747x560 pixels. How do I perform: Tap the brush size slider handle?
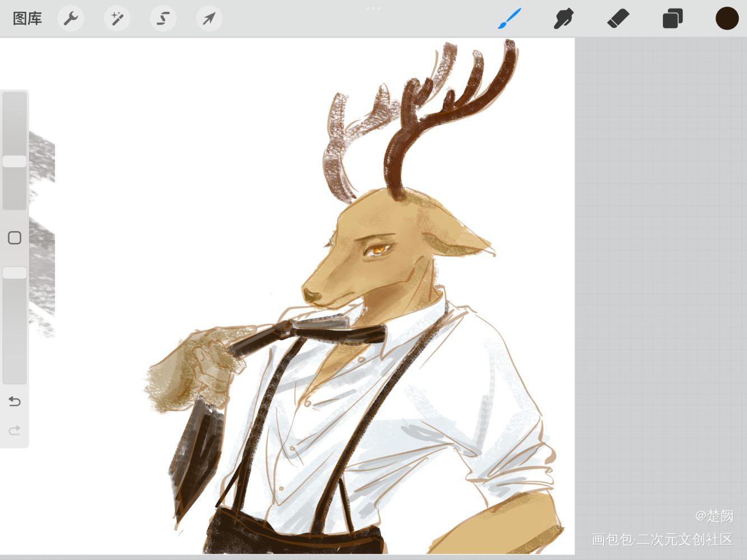(x=15, y=161)
